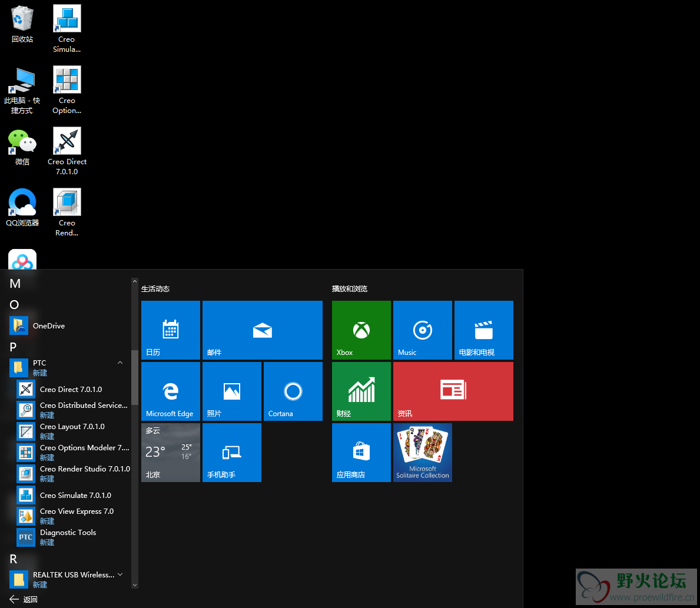Jump to letter O section header
Screen dimensions: 700x608
coord(14,304)
